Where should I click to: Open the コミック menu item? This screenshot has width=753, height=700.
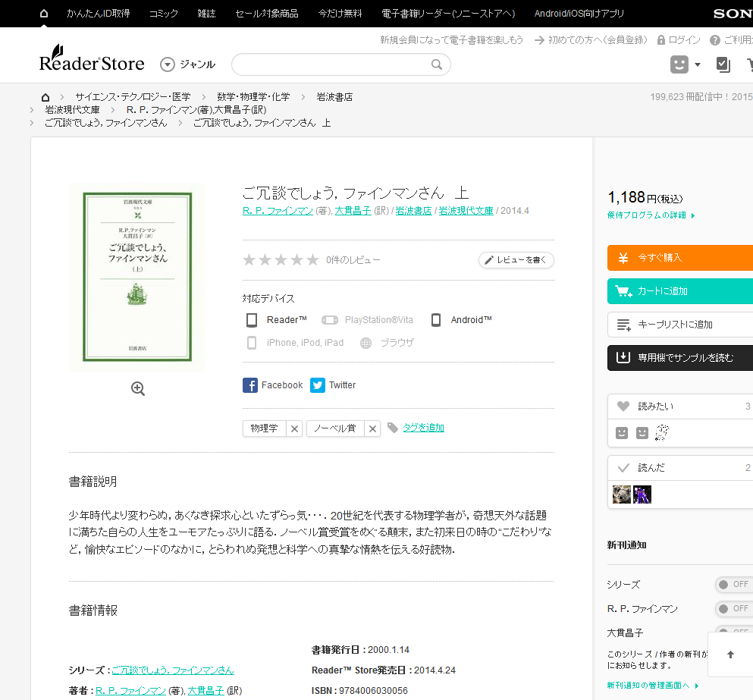click(x=164, y=13)
